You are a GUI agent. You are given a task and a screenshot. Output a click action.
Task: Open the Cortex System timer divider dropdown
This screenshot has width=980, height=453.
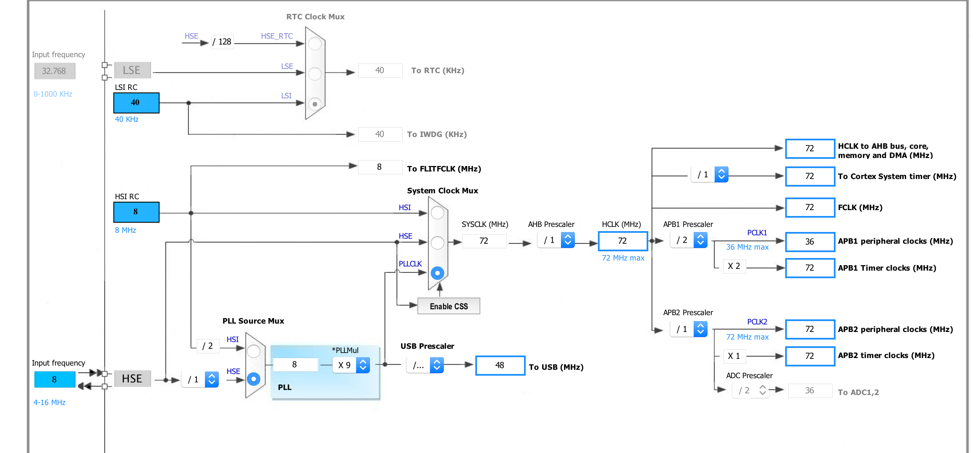pos(710,174)
